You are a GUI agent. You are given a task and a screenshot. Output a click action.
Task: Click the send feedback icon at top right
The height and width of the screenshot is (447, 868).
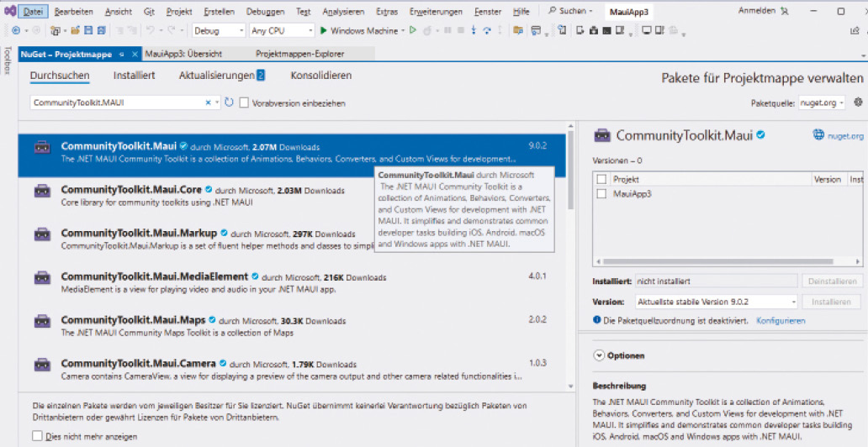tap(855, 31)
